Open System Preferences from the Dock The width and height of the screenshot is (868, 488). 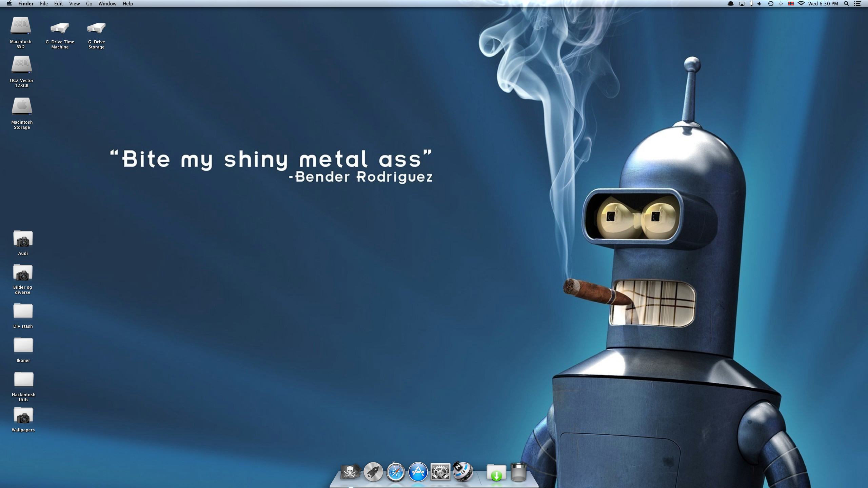coord(440,472)
